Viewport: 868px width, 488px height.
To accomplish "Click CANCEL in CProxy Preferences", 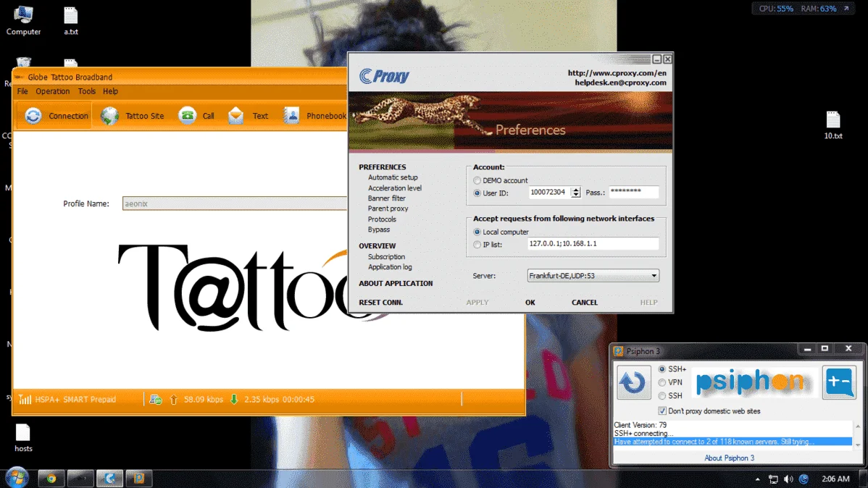I will click(x=585, y=303).
